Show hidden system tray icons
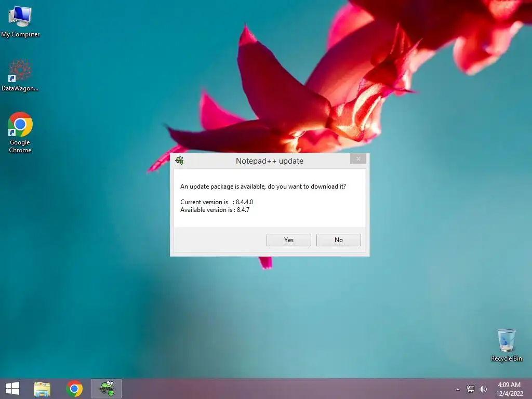532x399 pixels. click(458, 389)
